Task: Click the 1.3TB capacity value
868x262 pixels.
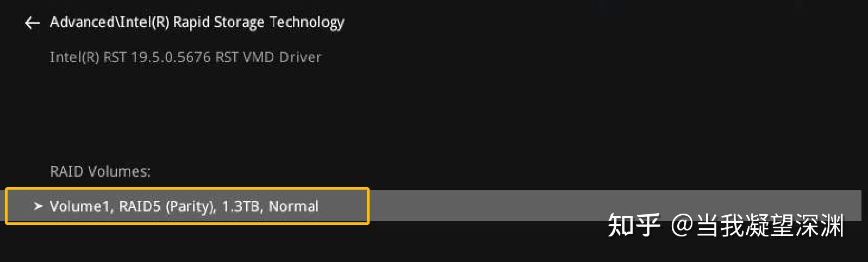Action: click(x=241, y=207)
